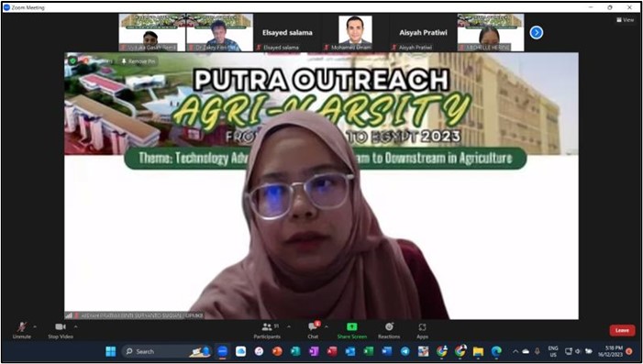Select Elsayed salama participant tile

point(286,33)
